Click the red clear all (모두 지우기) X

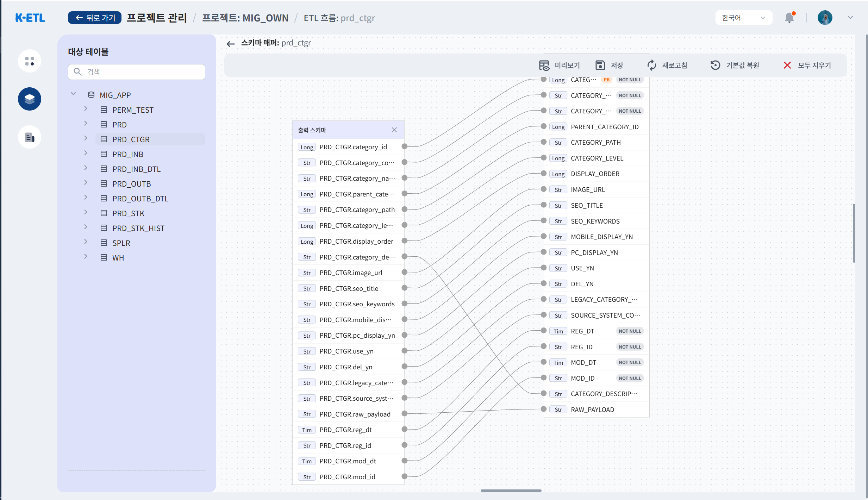[787, 65]
